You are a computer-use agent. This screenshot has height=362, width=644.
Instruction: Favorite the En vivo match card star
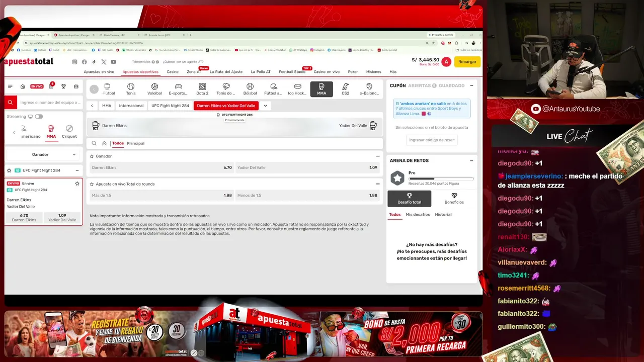[77, 184]
